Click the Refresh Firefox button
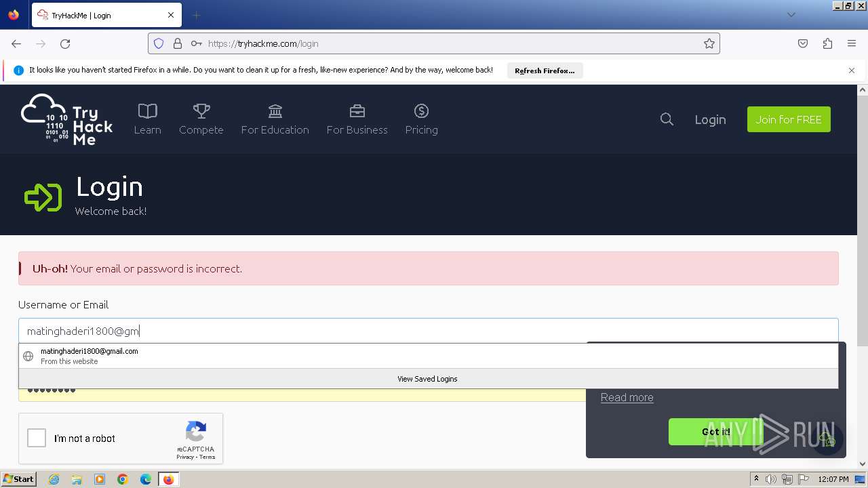 [545, 70]
